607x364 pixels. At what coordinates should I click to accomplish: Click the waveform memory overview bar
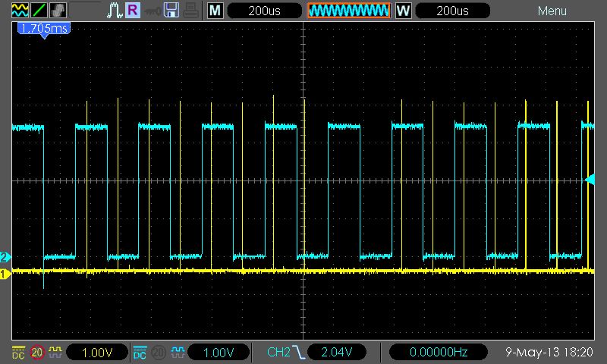[x=349, y=11]
